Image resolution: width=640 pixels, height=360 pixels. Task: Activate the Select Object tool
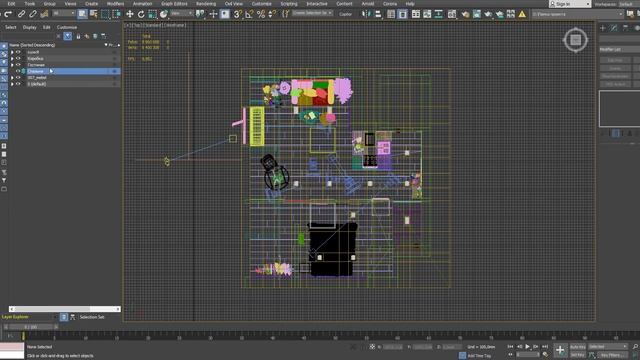tap(82, 14)
